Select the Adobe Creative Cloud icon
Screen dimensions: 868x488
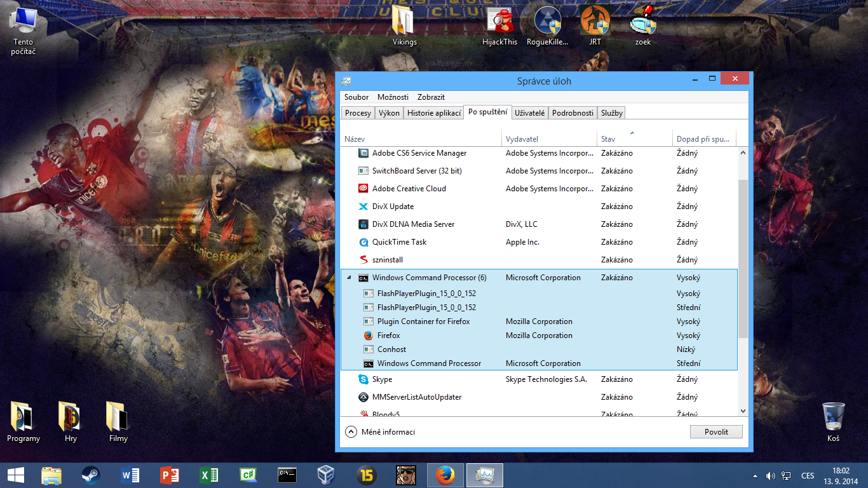[363, 189]
